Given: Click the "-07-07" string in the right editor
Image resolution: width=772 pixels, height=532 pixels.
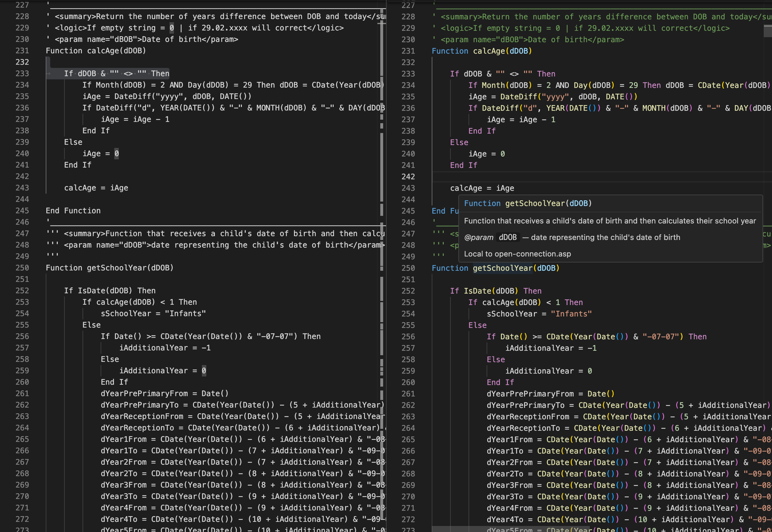Looking at the screenshot, I should (x=660, y=337).
